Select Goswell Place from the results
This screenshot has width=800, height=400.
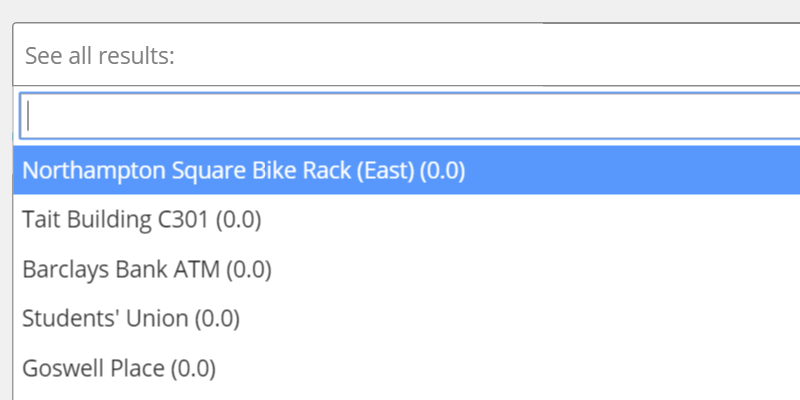coord(119,368)
